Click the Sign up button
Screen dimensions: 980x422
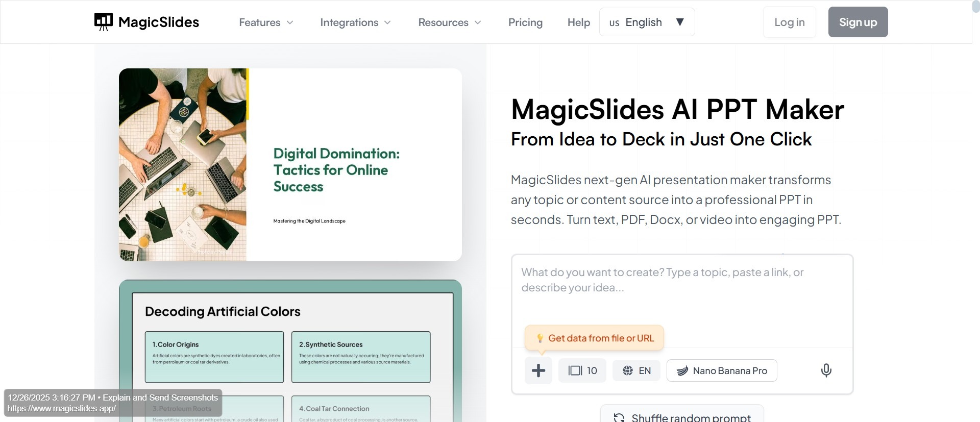pos(858,22)
